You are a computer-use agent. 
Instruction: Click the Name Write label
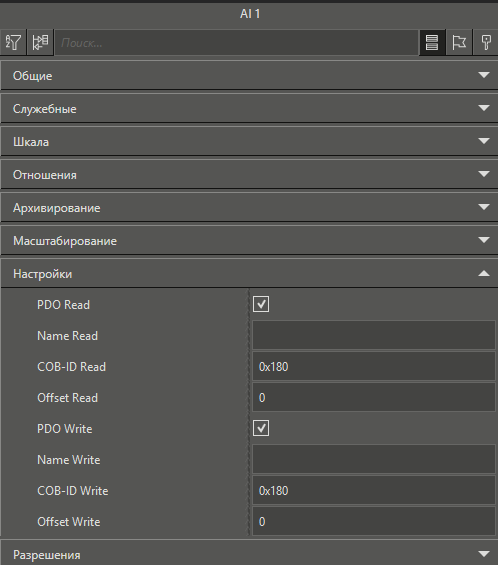pyautogui.click(x=69, y=460)
